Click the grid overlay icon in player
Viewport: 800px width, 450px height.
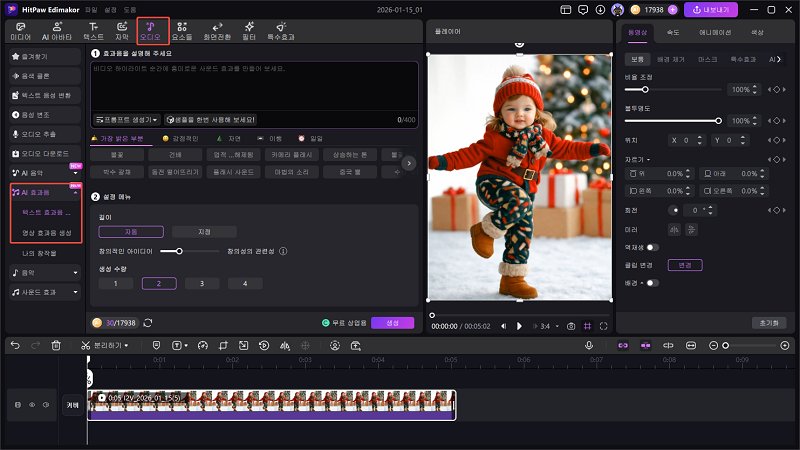pyautogui.click(x=588, y=326)
